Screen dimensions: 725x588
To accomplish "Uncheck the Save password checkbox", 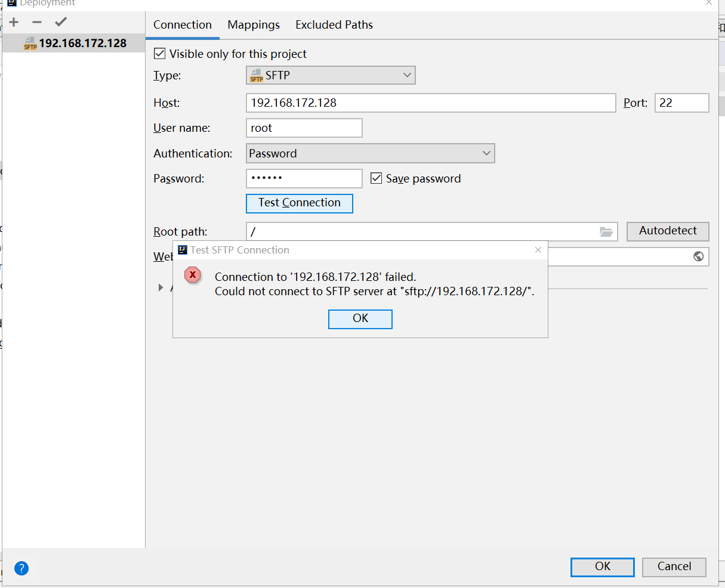I will tap(377, 178).
